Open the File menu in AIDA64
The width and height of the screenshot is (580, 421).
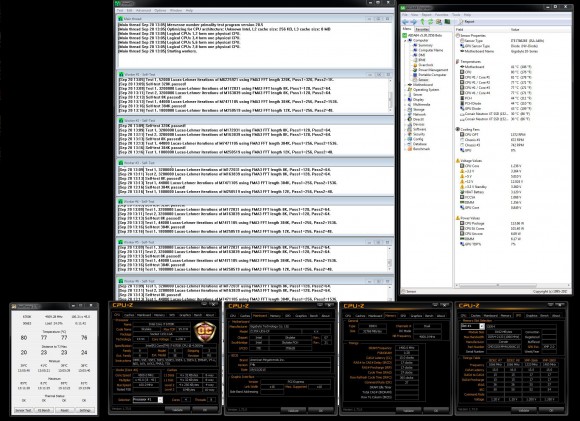click(405, 15)
